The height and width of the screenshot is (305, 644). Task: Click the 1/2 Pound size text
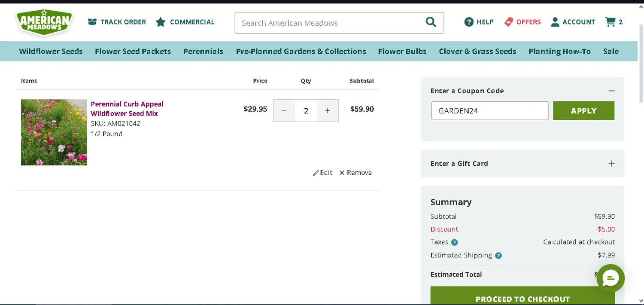click(x=106, y=134)
